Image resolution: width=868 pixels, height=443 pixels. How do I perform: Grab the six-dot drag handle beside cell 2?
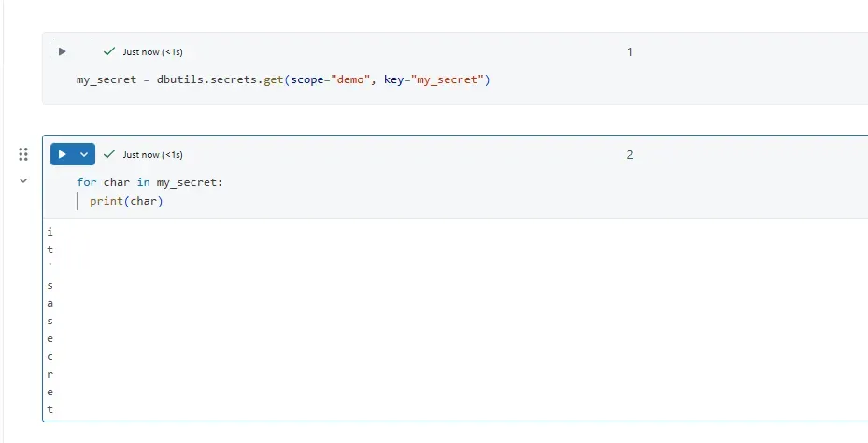[x=23, y=154]
